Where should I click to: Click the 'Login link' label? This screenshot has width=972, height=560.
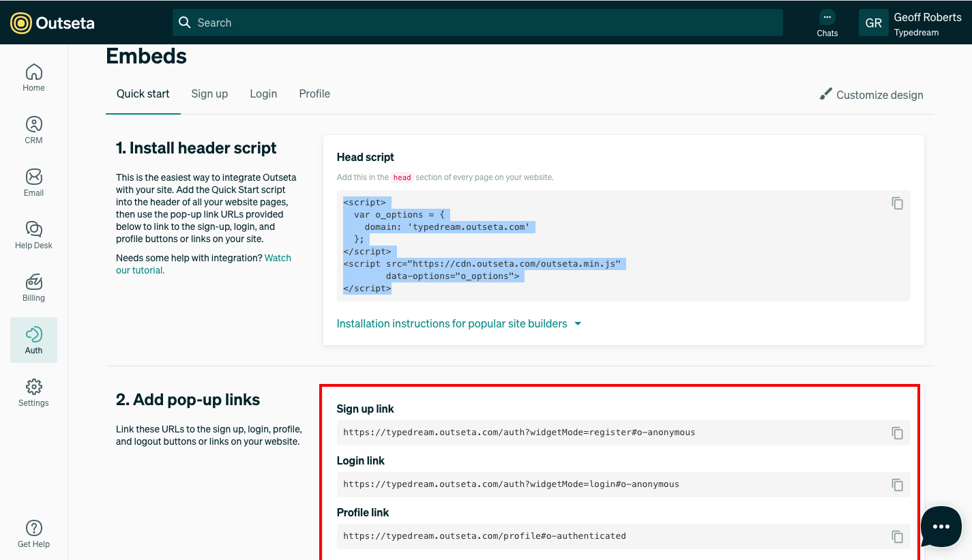pyautogui.click(x=361, y=461)
